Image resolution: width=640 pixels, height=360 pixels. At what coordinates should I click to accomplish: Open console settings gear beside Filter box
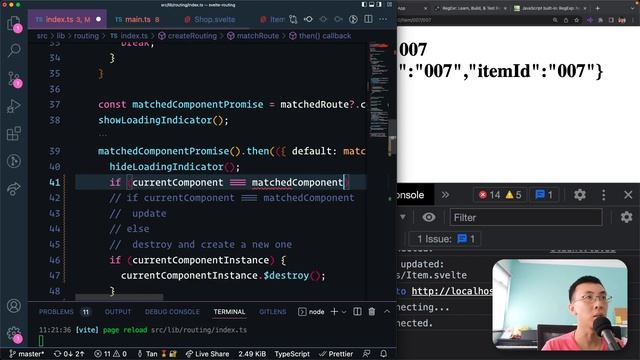click(627, 217)
